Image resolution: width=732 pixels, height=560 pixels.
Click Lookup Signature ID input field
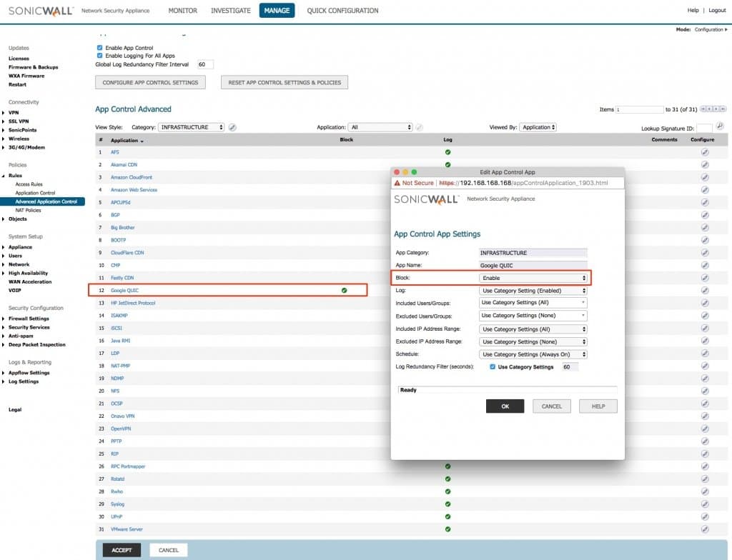click(704, 128)
